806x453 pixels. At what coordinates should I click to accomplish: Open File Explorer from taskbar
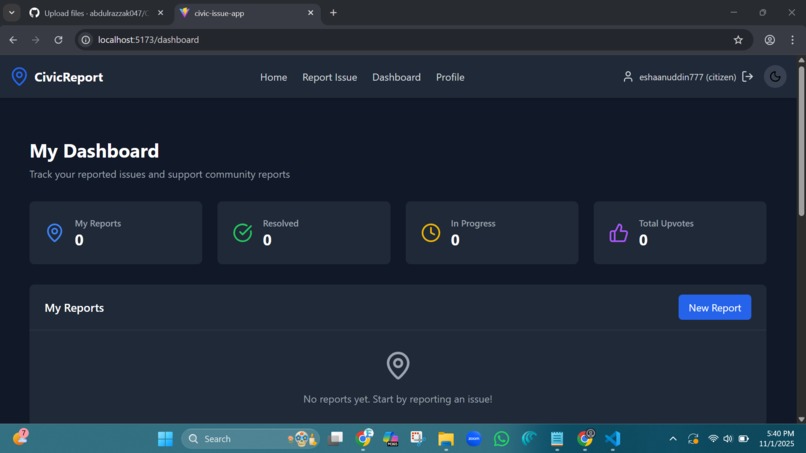[x=446, y=439]
